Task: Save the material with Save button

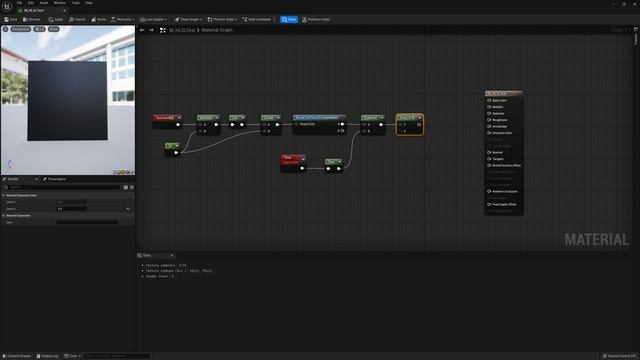Action: pyautogui.click(x=11, y=20)
